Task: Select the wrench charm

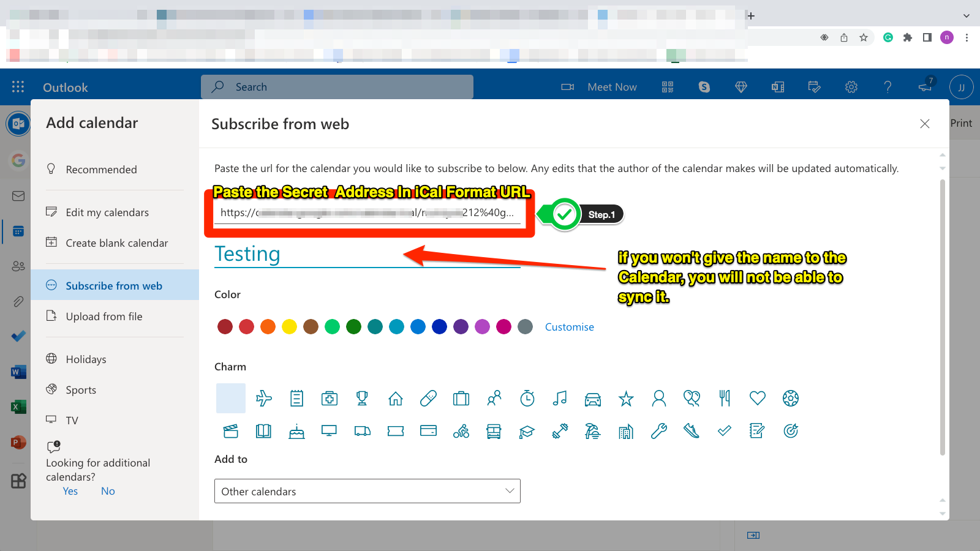Action: [659, 431]
